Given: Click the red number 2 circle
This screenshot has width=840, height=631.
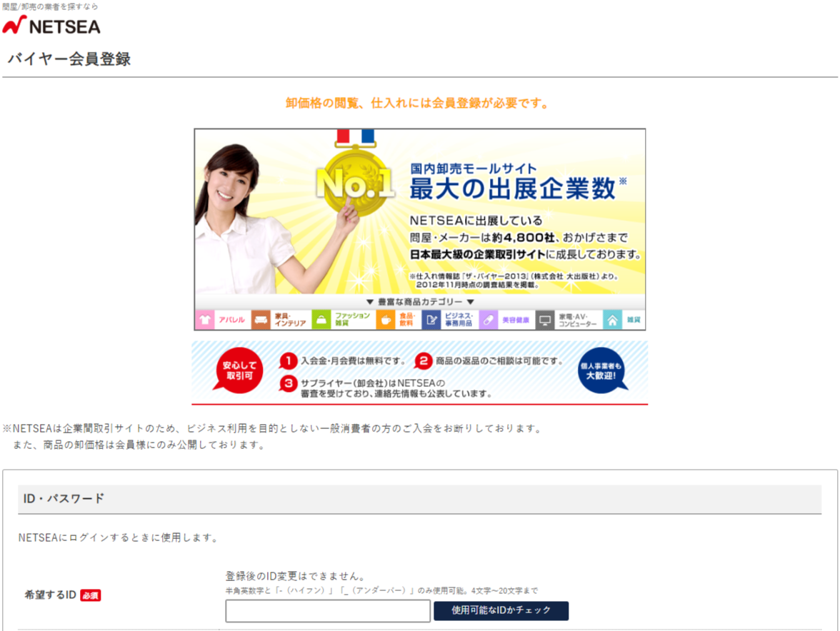Looking at the screenshot, I should (x=423, y=361).
